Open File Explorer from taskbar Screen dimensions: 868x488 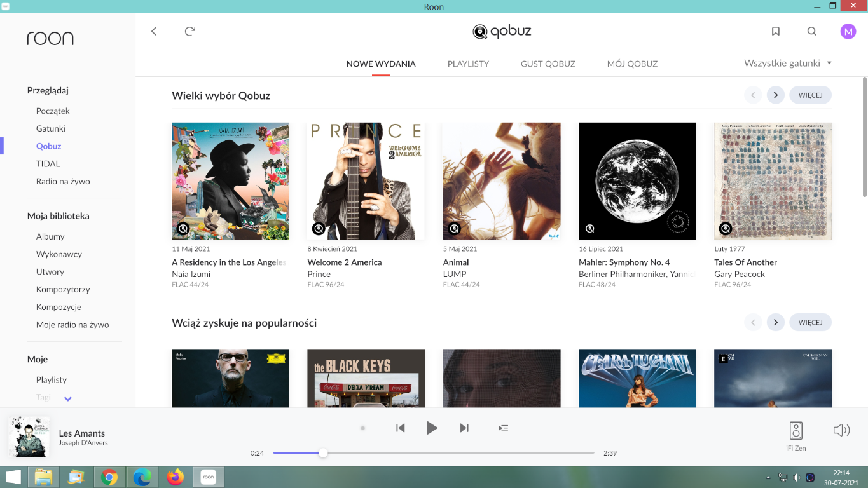click(43, 477)
